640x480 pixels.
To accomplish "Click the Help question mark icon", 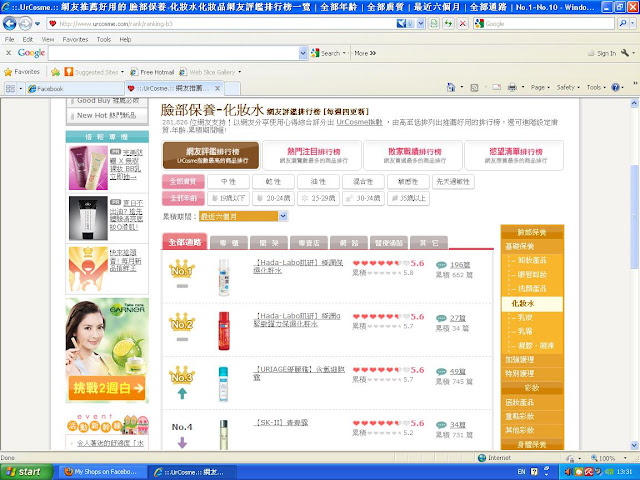I will [x=616, y=87].
